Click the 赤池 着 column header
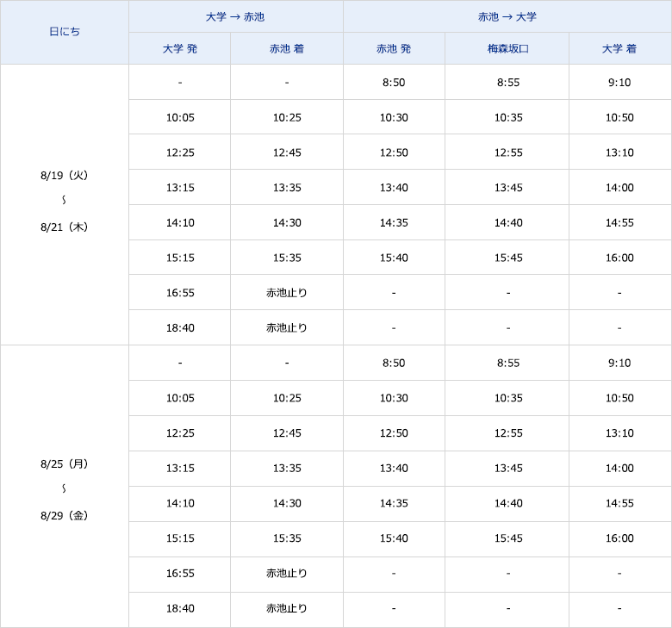672x628 pixels. point(287,49)
